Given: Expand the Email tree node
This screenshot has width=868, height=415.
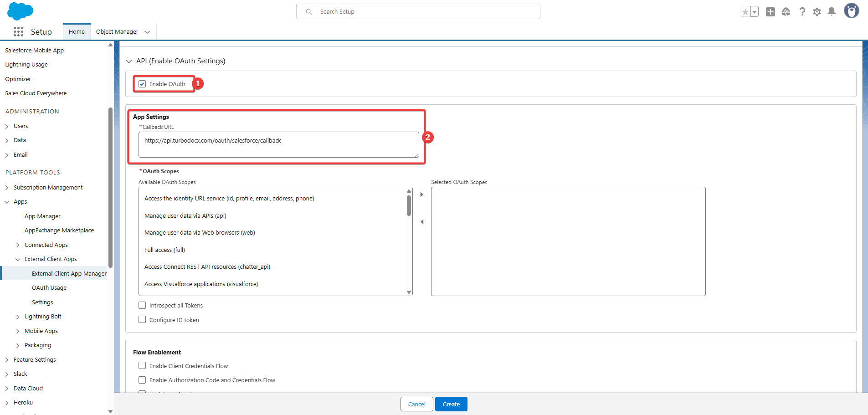Looking at the screenshot, I should [x=7, y=155].
